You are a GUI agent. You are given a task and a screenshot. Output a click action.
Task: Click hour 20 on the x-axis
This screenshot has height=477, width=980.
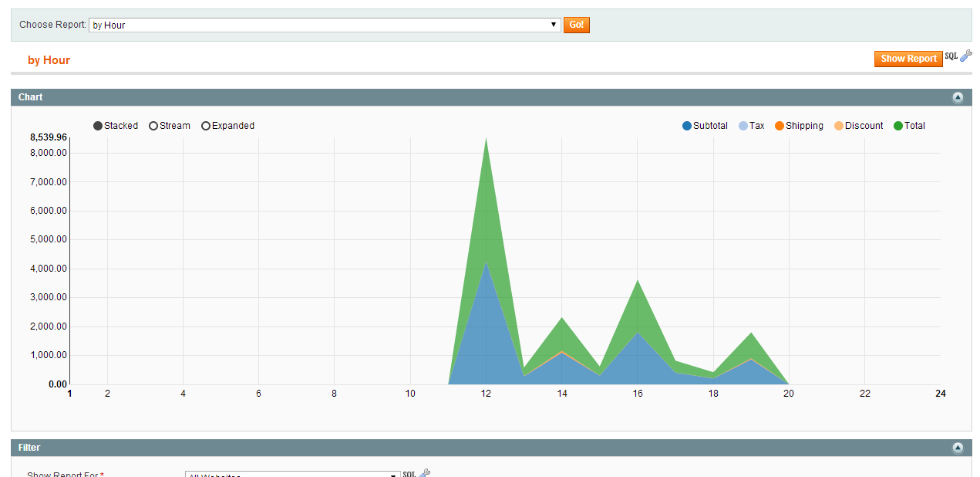(789, 394)
